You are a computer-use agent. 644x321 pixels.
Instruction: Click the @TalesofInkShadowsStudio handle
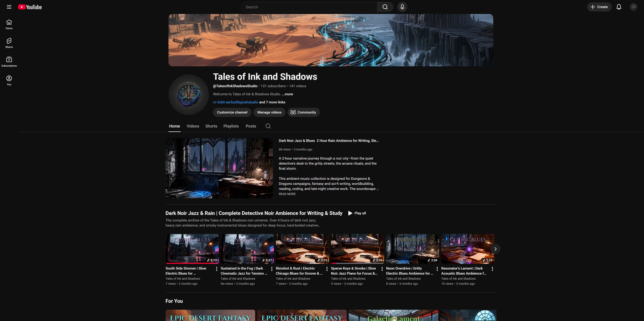pos(235,86)
